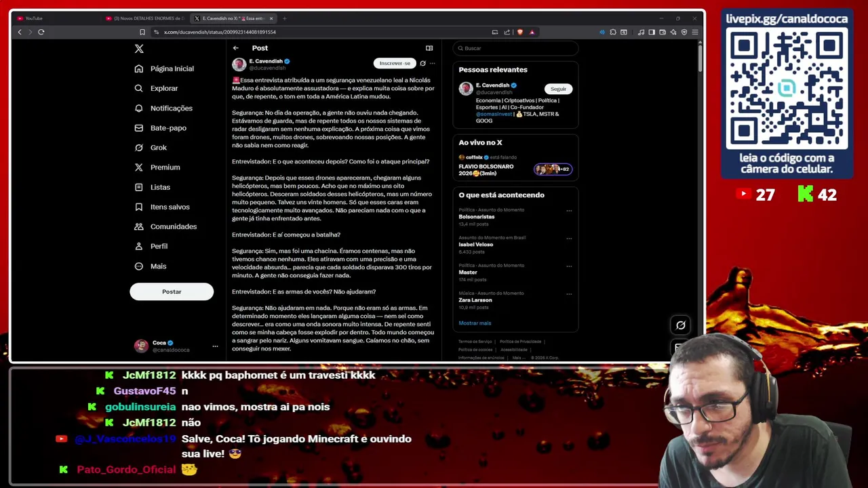
Task: Click the Inscrever-se button
Action: (x=395, y=63)
